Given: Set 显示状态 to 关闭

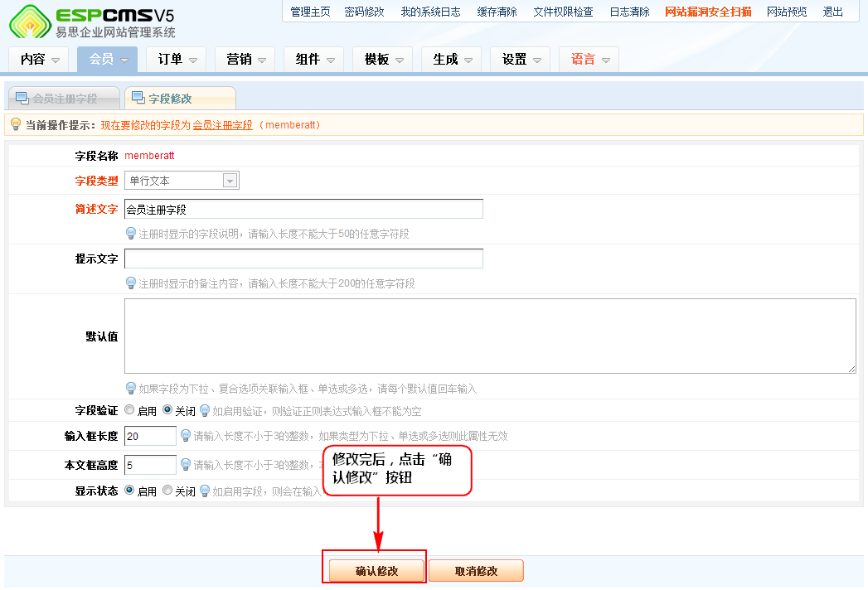Looking at the screenshot, I should [167, 490].
